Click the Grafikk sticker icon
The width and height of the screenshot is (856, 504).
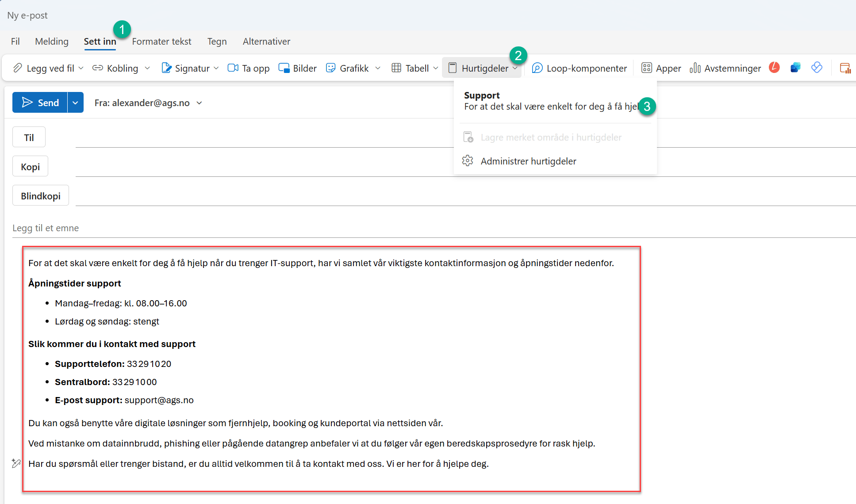click(330, 68)
